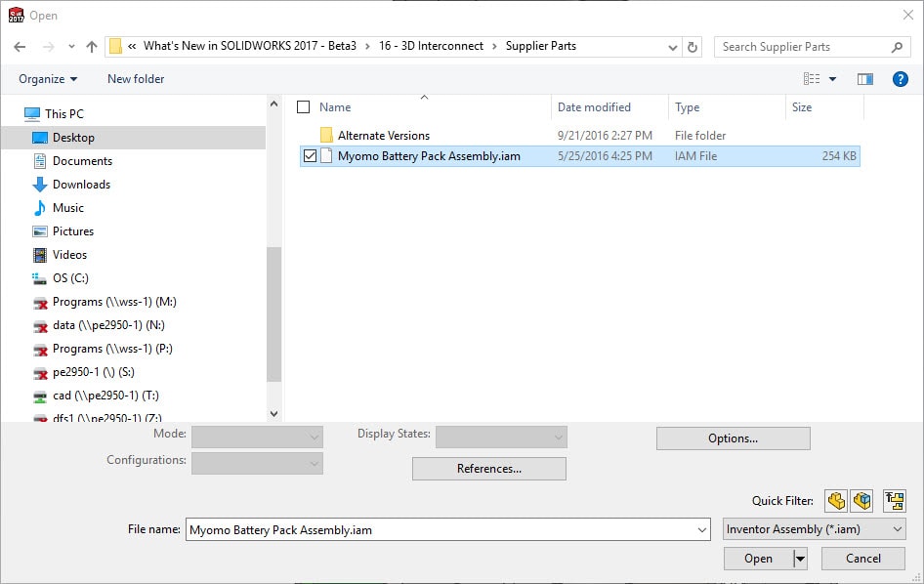
Task: Click the Myomo Battery Pack Assembly file icon
Action: [326, 155]
